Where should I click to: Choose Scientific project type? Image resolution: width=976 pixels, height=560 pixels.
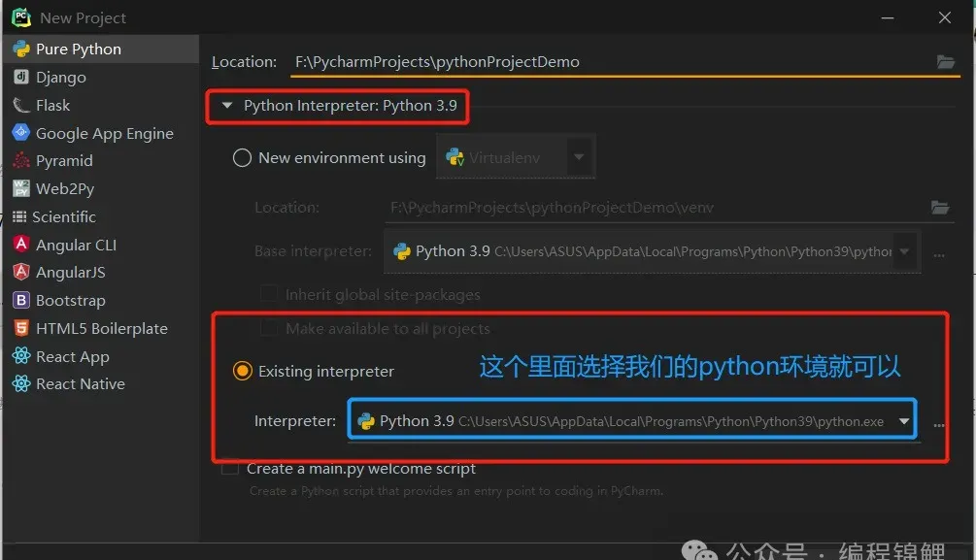coord(101,215)
